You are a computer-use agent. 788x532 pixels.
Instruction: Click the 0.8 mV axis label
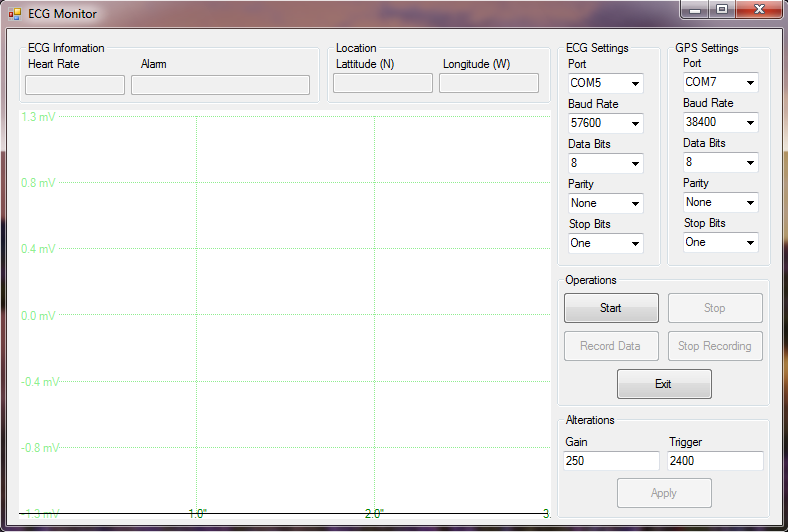[38, 183]
